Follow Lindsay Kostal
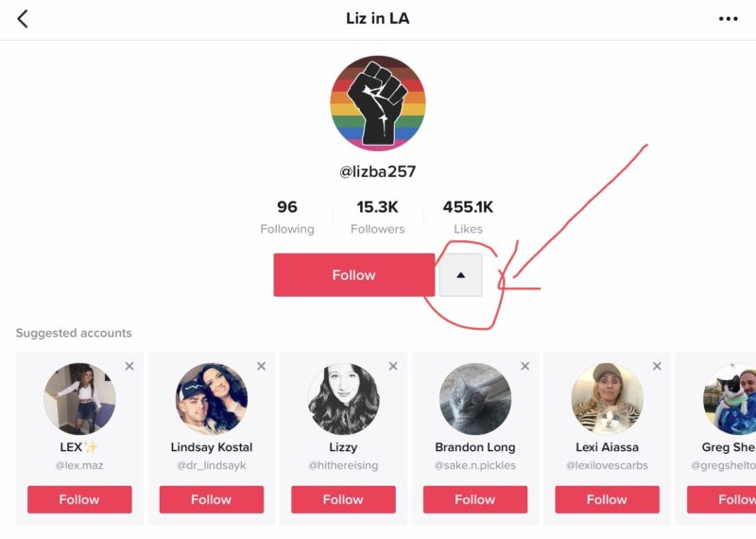The image size is (756, 539). tap(212, 499)
